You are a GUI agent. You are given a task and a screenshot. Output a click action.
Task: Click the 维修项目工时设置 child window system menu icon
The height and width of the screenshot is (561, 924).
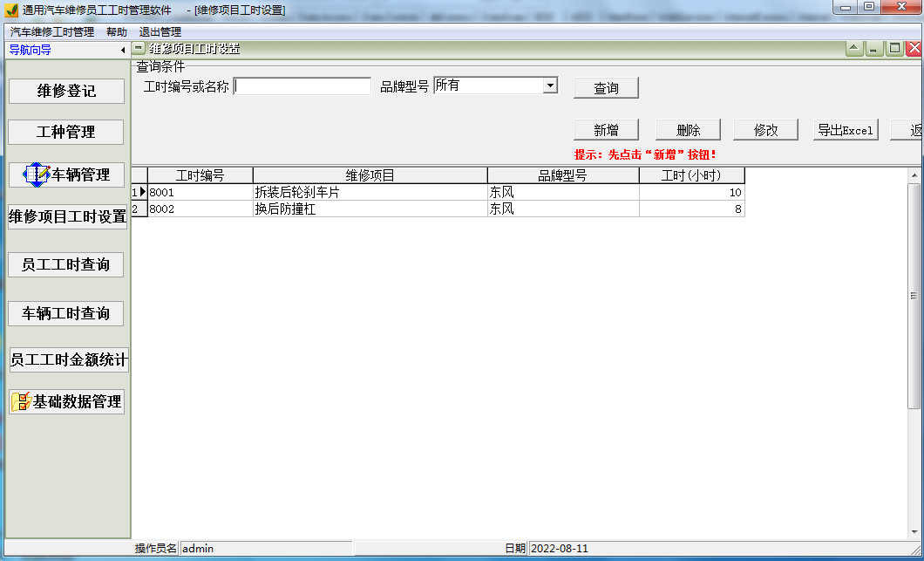point(138,49)
